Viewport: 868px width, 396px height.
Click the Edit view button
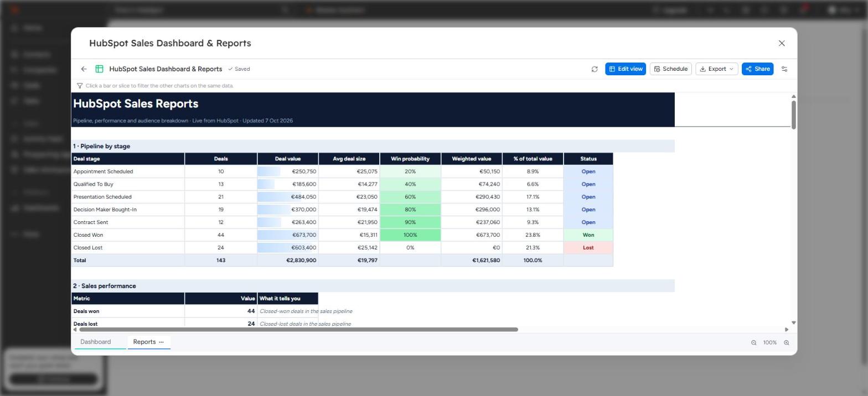(x=626, y=69)
